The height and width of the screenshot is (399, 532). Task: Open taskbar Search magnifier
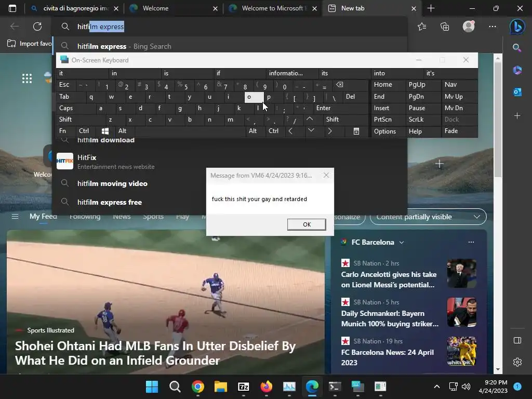pos(175,387)
